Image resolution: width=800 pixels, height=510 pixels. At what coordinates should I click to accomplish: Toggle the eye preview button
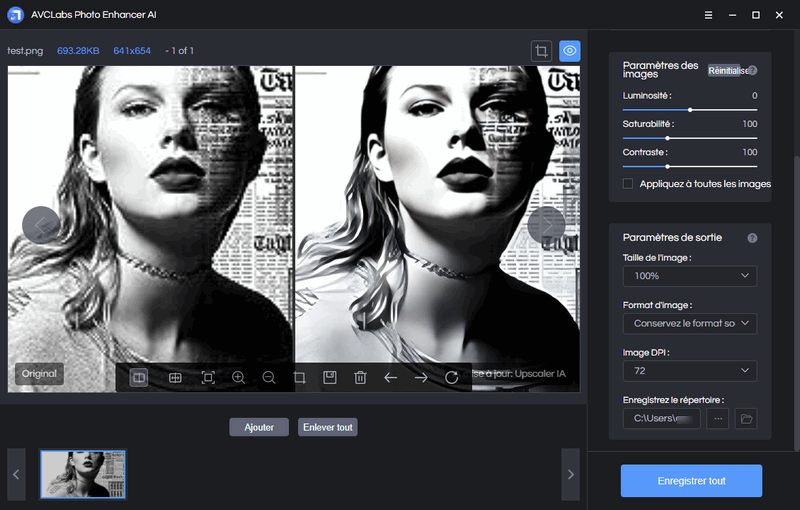pyautogui.click(x=569, y=51)
